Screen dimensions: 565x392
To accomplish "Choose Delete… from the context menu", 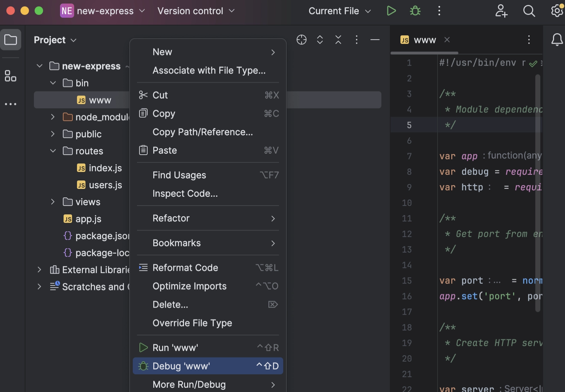I will point(208,304).
